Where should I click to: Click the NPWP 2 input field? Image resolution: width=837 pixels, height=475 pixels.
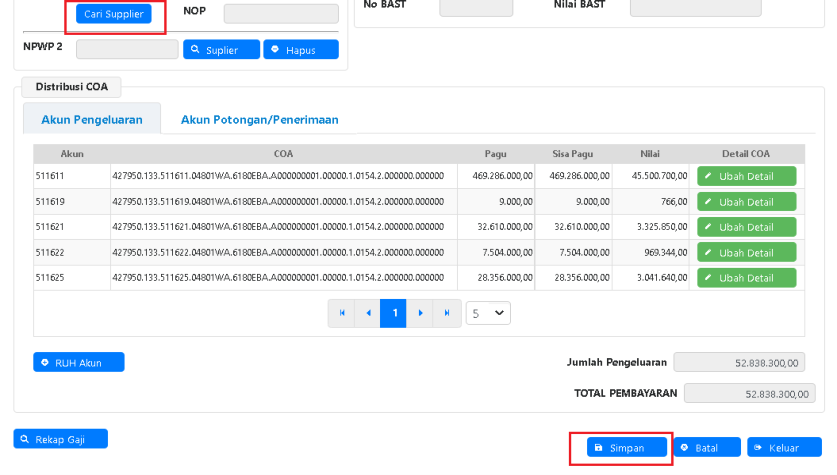(x=127, y=49)
